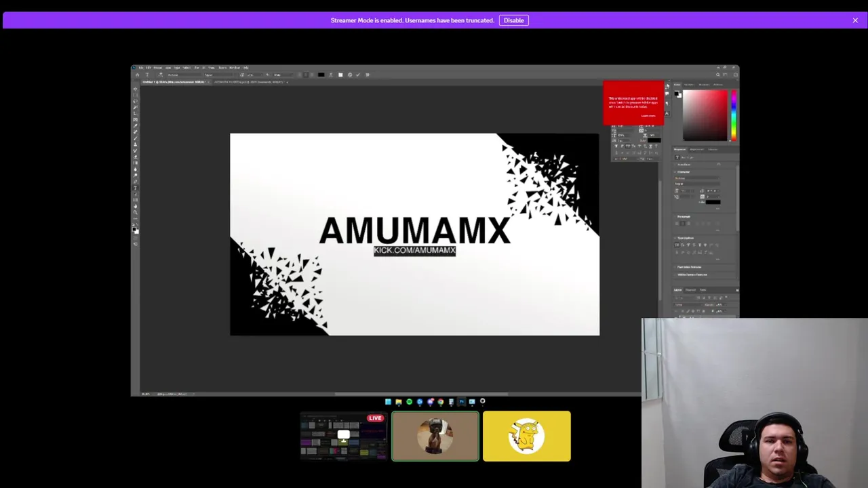Open the Warp Text option
This screenshot has width=868, height=488.
tap(331, 75)
